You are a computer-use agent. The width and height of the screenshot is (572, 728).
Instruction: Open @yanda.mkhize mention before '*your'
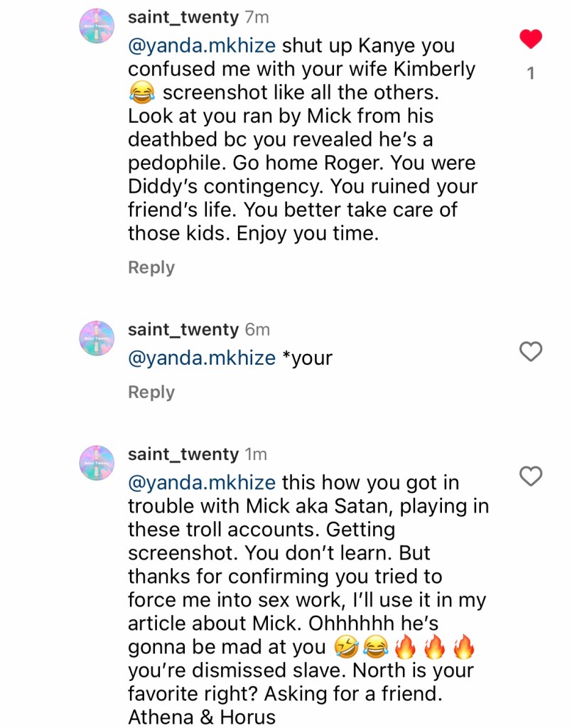(202, 358)
